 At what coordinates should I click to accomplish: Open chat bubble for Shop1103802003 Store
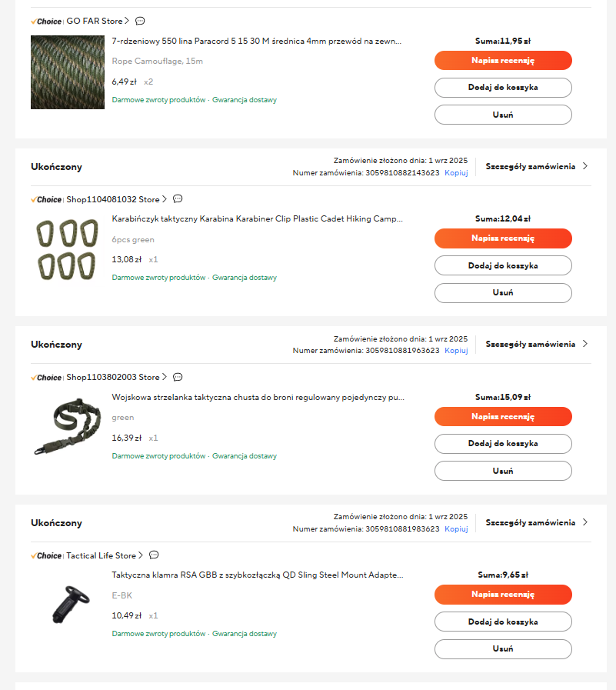tap(178, 377)
